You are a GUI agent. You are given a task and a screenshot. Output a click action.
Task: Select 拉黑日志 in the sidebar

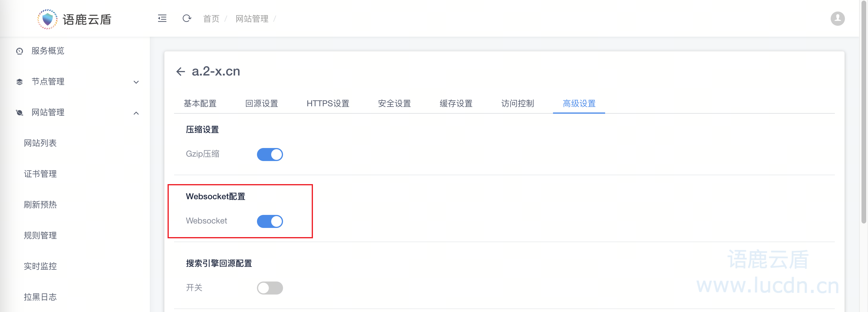[x=41, y=297]
